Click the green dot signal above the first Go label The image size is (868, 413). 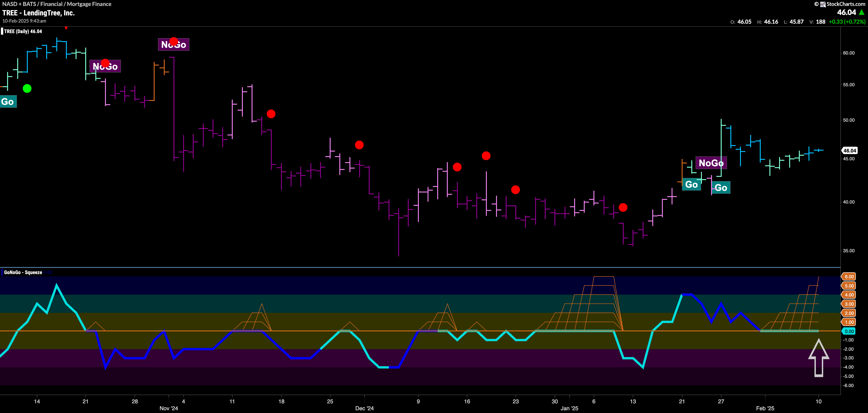tap(27, 89)
